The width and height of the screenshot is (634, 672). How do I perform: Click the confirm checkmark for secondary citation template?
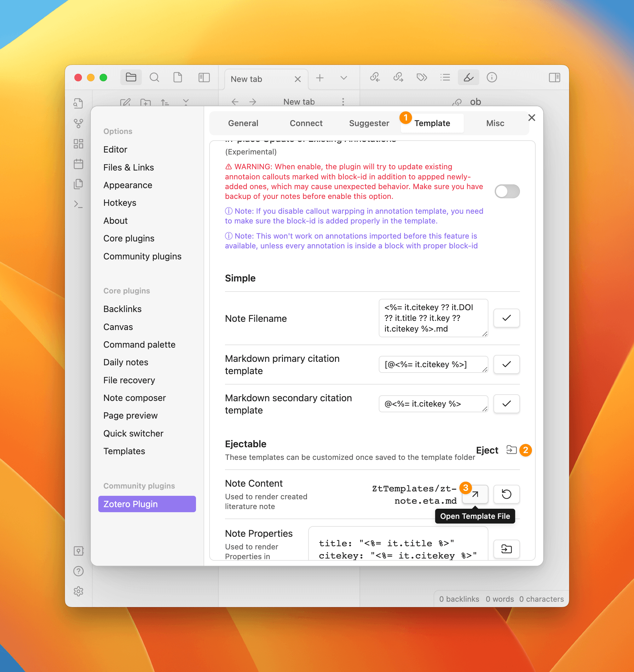point(506,404)
